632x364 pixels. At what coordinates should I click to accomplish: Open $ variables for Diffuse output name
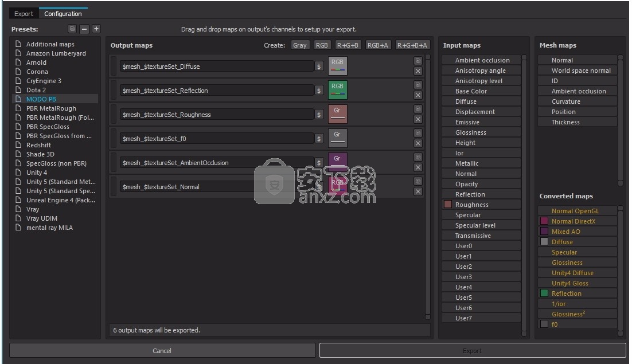pos(319,66)
